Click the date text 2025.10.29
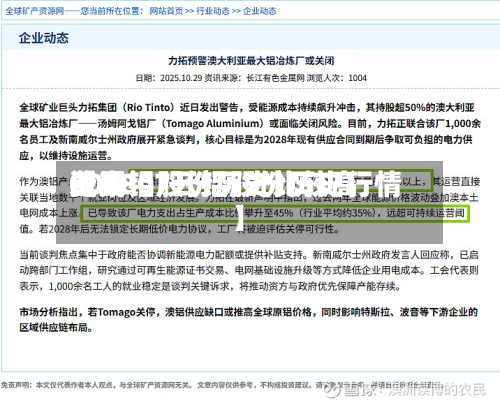The height and width of the screenshot is (405, 500). (x=181, y=78)
